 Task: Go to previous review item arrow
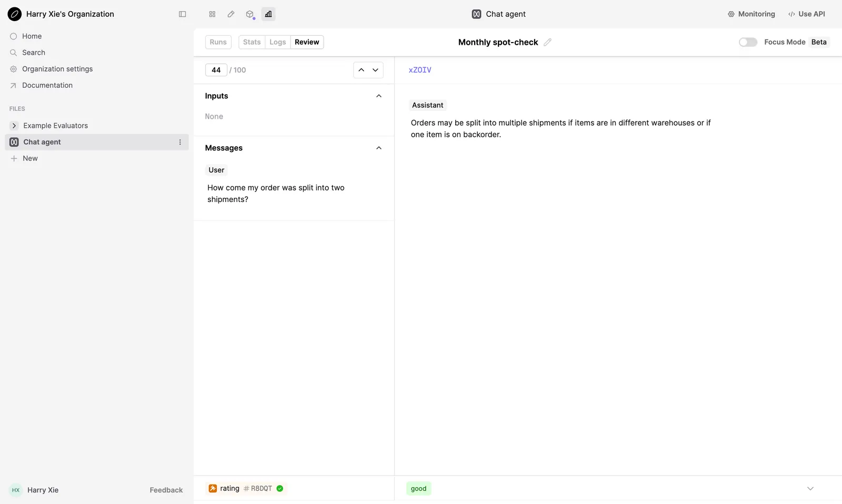pos(361,70)
